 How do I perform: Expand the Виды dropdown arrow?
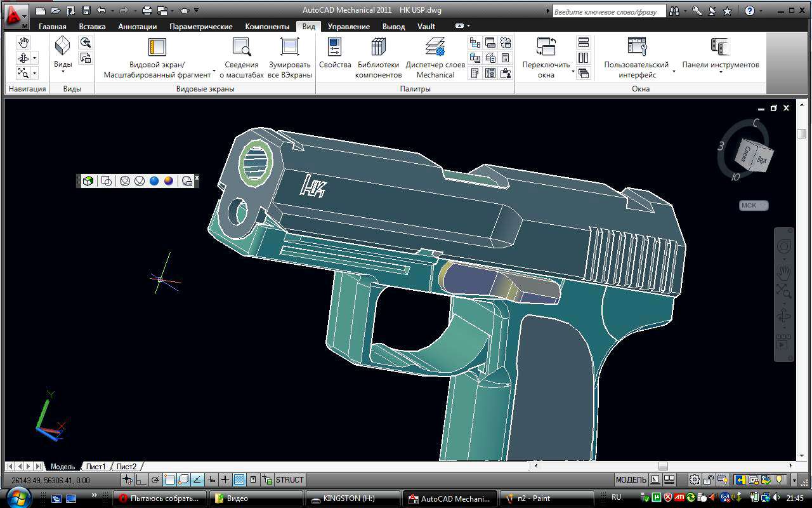pyautogui.click(x=63, y=72)
